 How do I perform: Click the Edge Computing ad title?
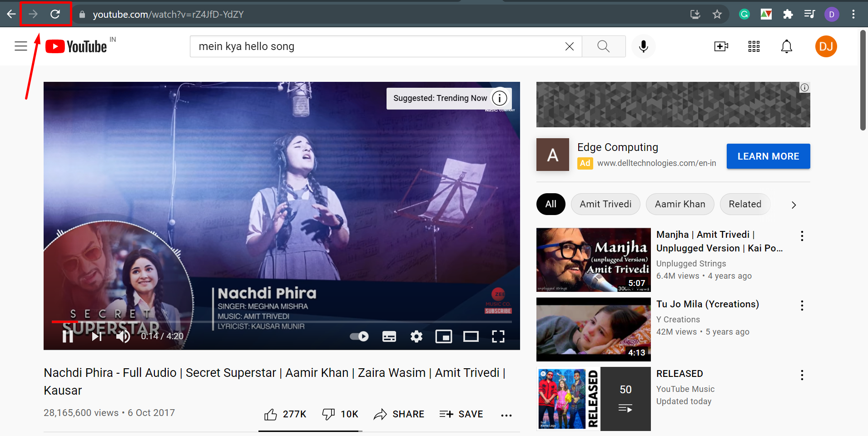[618, 147]
